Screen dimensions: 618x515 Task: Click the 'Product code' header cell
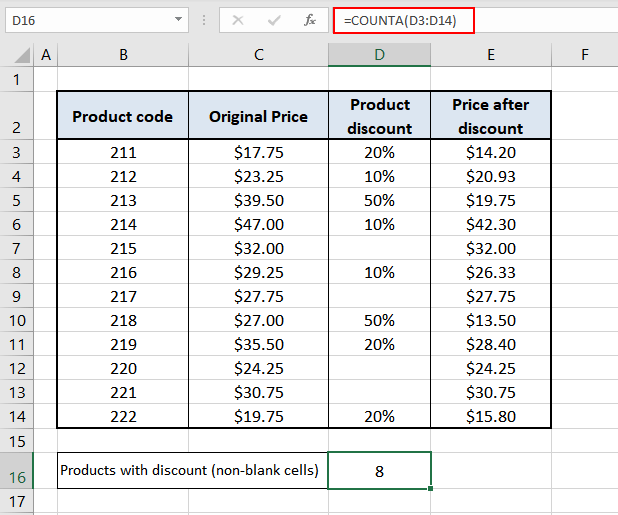[x=123, y=116]
